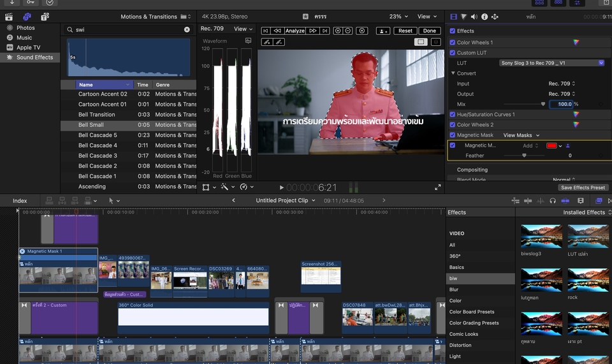The image size is (612, 364).
Task: Click Save Effects Preset
Action: (583, 187)
